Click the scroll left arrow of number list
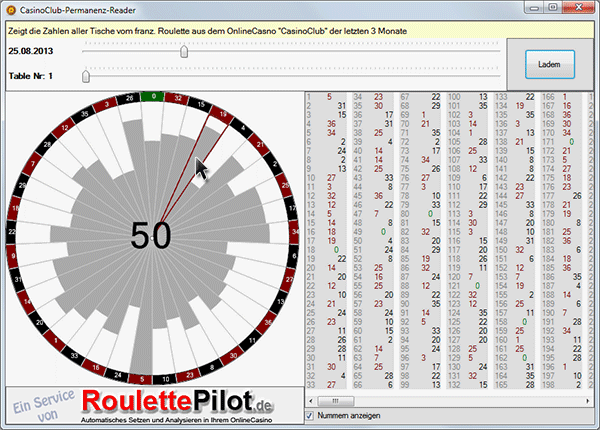The image size is (600, 430). pos(310,401)
